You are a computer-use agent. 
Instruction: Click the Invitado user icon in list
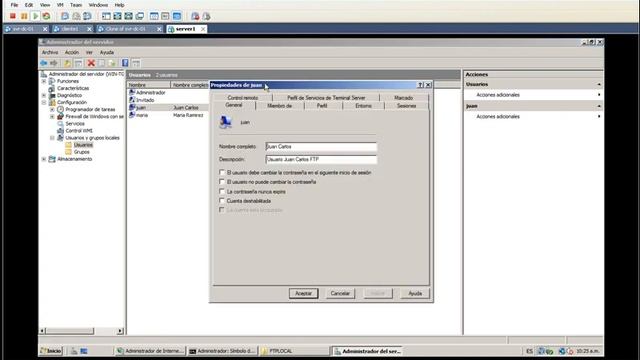(x=132, y=100)
